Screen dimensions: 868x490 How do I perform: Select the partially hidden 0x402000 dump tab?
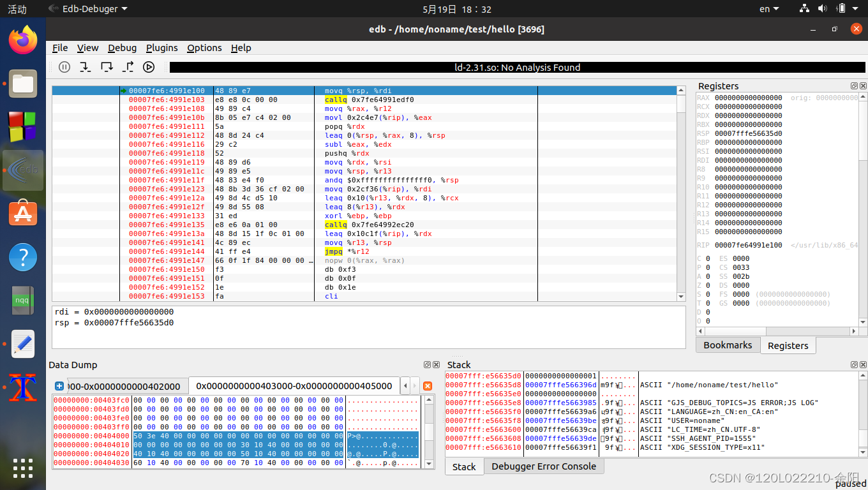126,387
